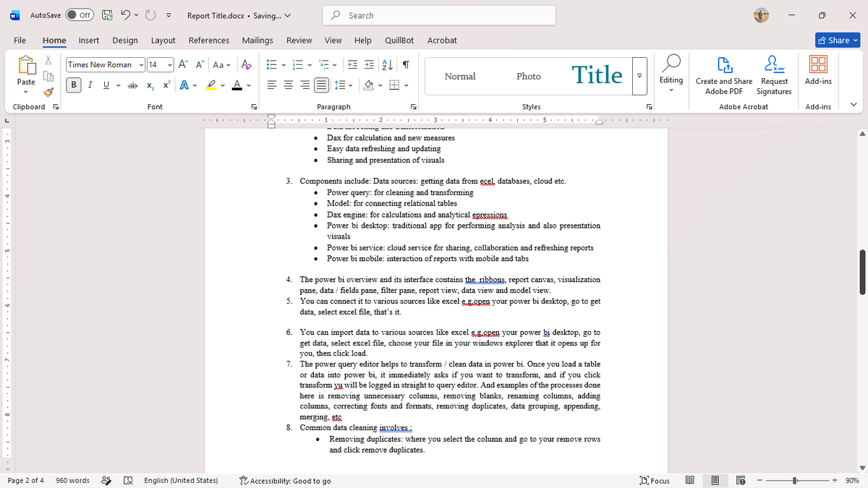Toggle Underline formatting

click(106, 85)
